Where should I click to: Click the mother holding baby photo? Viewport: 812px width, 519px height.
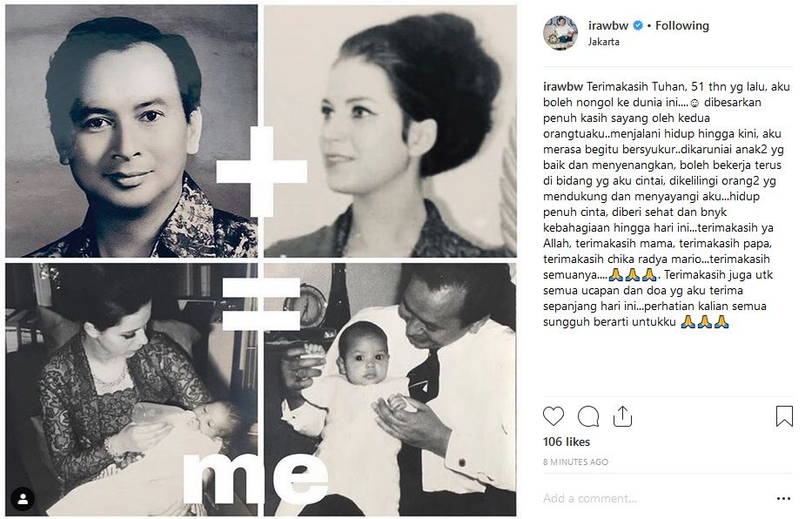(131, 389)
